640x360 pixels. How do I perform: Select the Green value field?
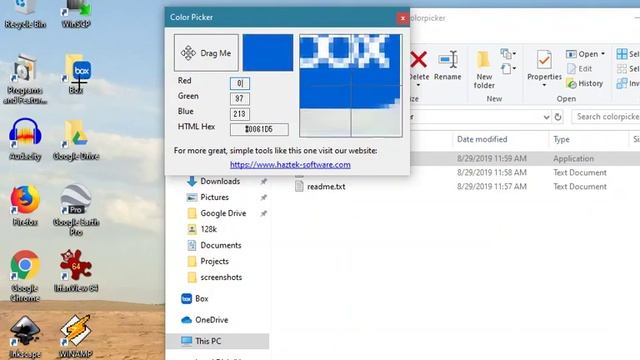[240, 98]
